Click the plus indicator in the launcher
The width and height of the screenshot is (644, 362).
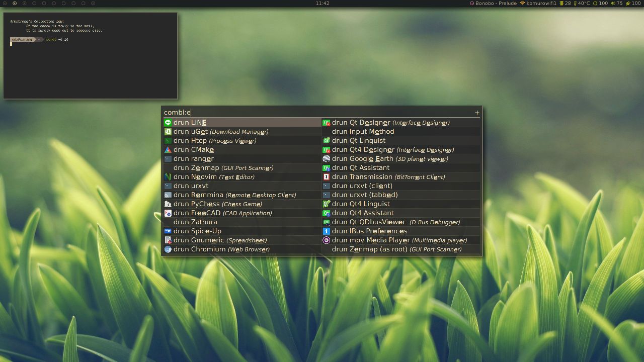(x=477, y=113)
